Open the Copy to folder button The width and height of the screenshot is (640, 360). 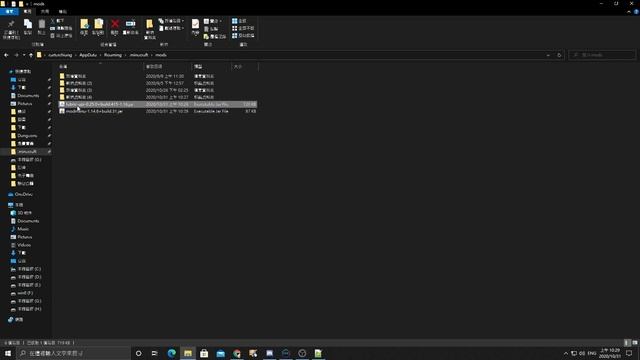tap(98, 27)
